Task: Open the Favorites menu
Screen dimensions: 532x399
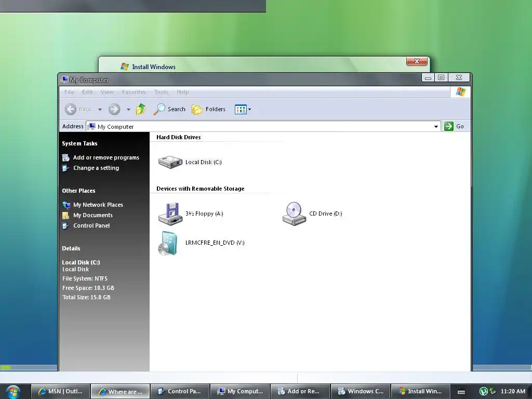Action: click(134, 92)
